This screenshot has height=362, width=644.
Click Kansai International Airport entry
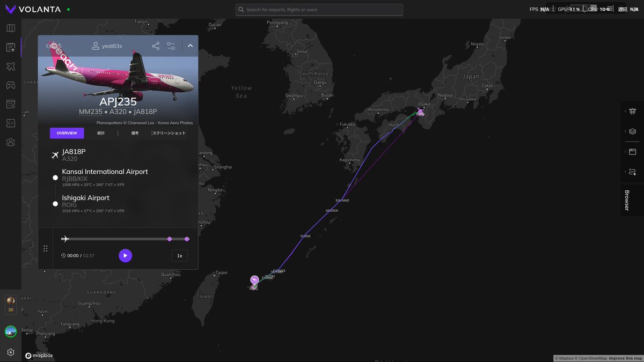point(105,178)
